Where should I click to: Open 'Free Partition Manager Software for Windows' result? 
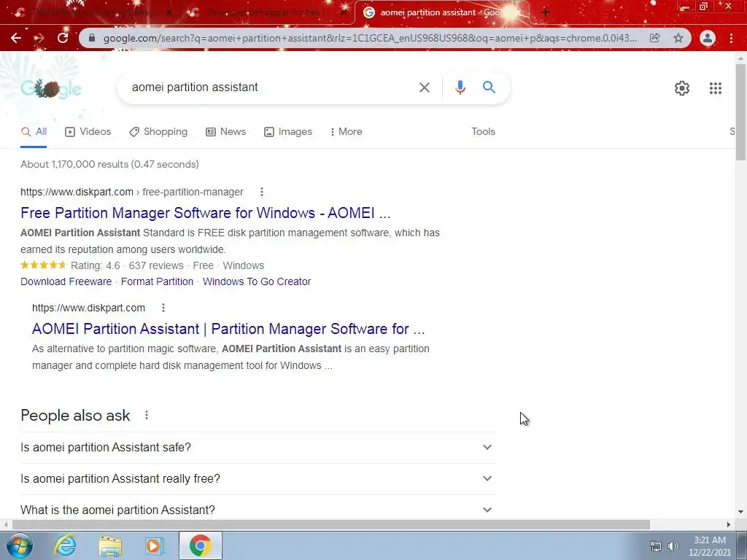(205, 213)
